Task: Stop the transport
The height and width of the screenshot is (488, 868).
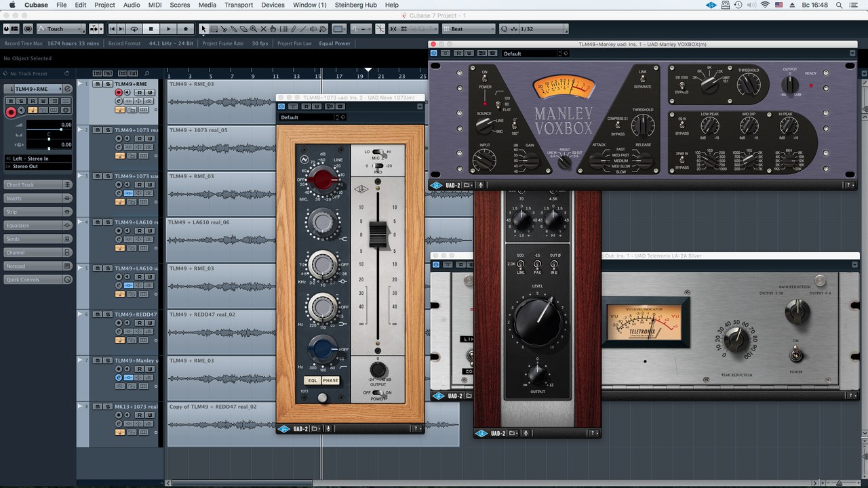Action: coord(151,29)
